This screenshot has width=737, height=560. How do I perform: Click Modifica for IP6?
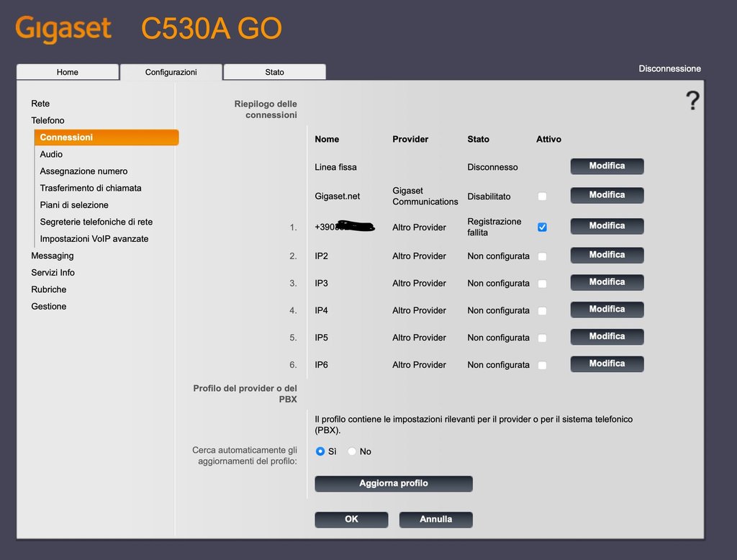pyautogui.click(x=607, y=364)
